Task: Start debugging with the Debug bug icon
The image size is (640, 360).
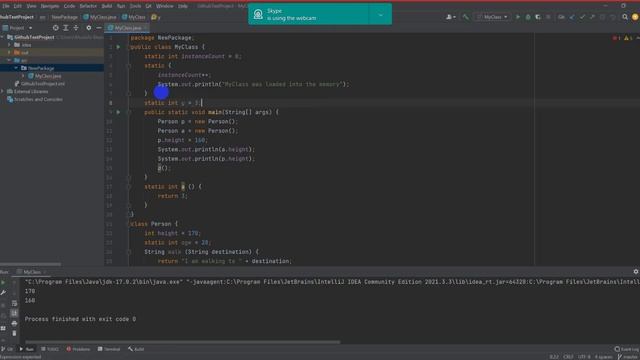Action: pos(528,17)
